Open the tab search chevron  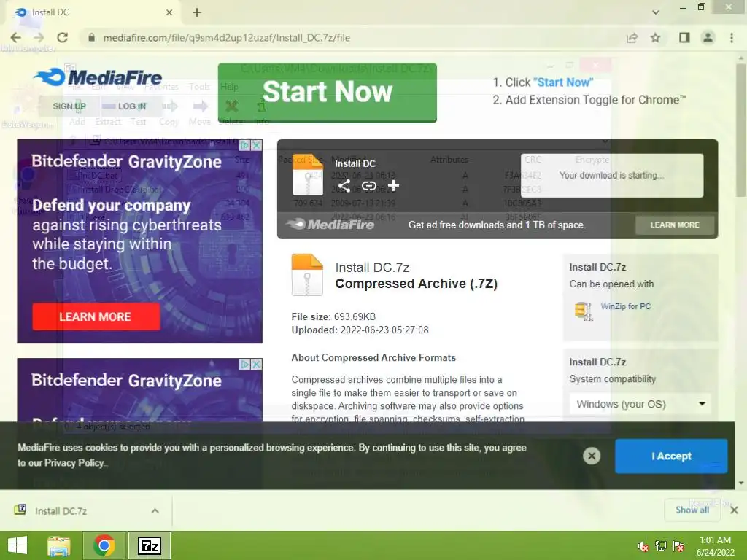coord(656,12)
